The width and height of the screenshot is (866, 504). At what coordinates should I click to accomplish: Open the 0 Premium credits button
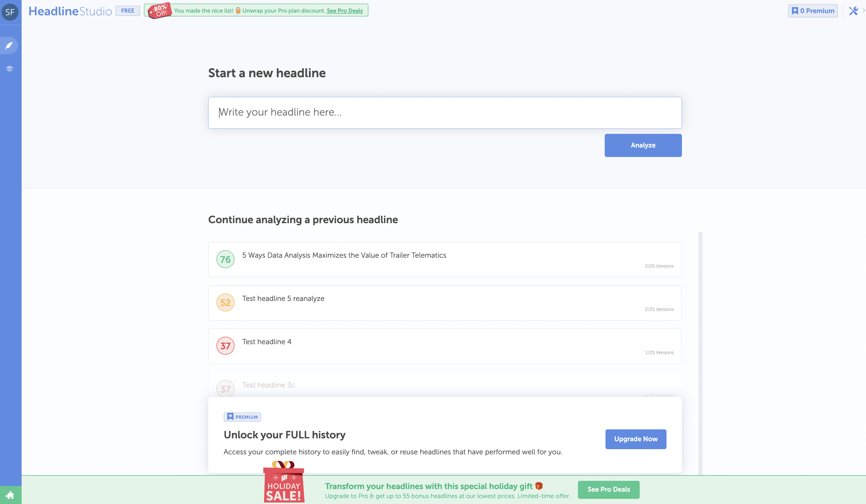tap(812, 11)
